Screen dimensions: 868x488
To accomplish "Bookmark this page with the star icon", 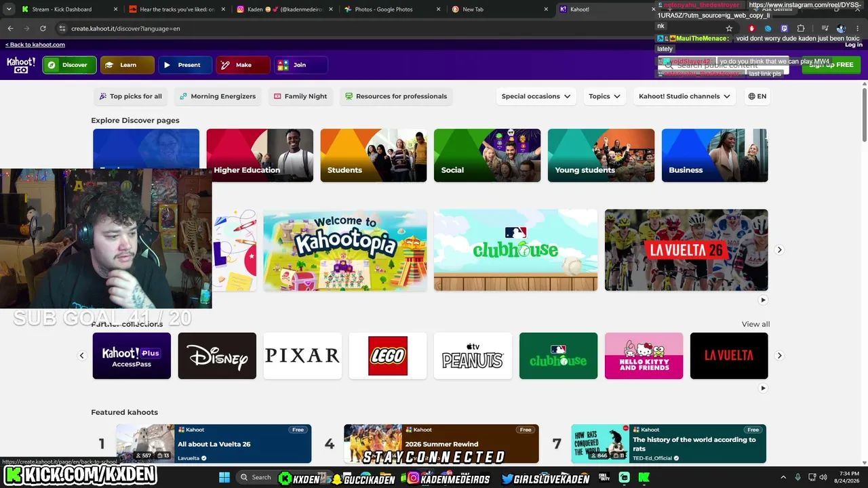I will tap(729, 28).
